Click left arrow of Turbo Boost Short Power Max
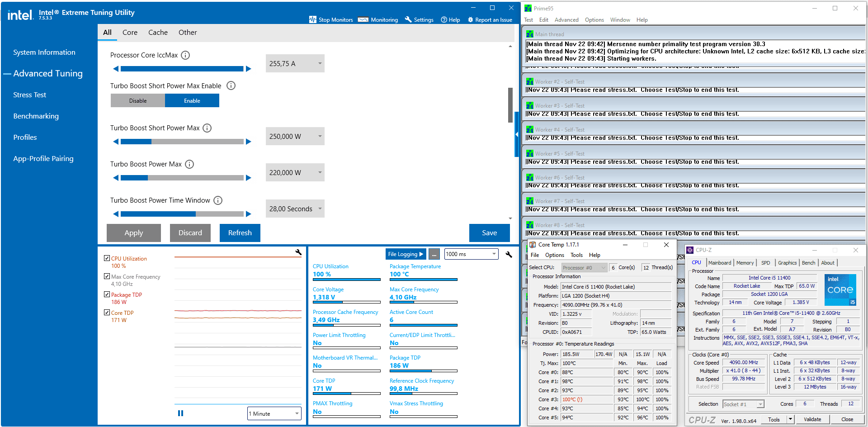The width and height of the screenshot is (868, 427). point(116,142)
